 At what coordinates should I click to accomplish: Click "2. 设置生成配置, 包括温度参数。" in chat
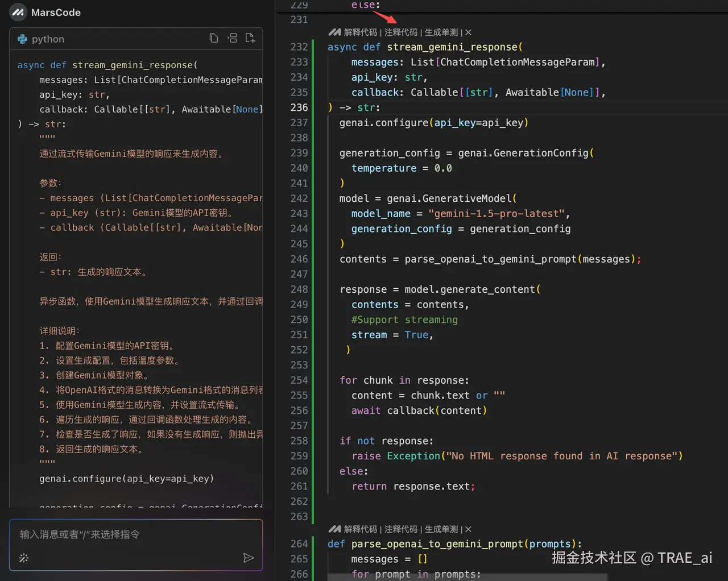click(110, 360)
